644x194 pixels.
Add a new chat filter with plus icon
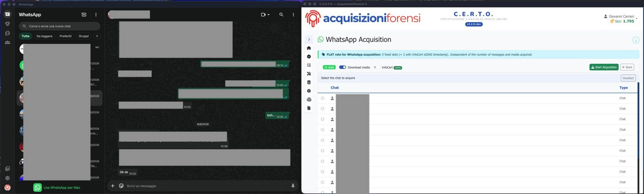pos(97,36)
